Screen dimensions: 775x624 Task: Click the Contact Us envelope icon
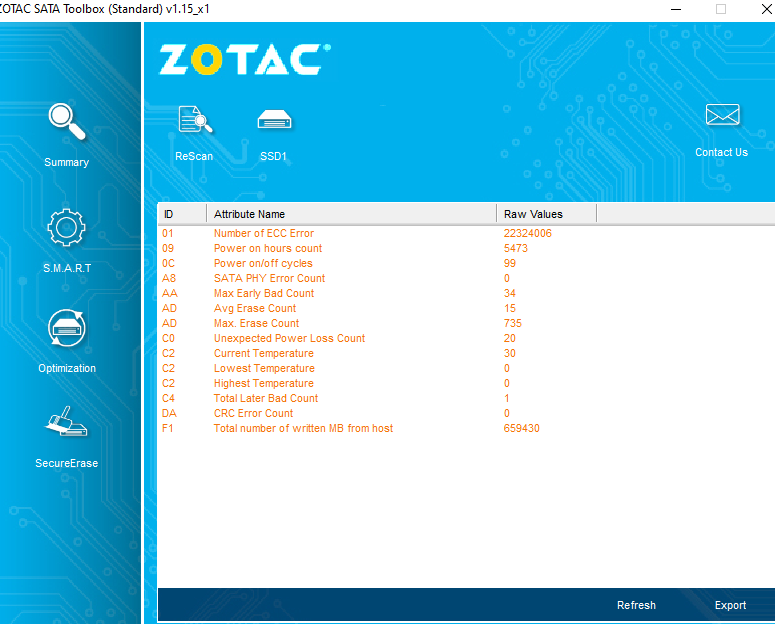tap(723, 115)
